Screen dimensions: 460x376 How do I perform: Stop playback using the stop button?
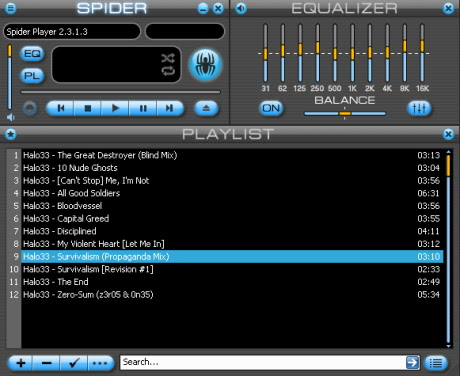point(88,108)
